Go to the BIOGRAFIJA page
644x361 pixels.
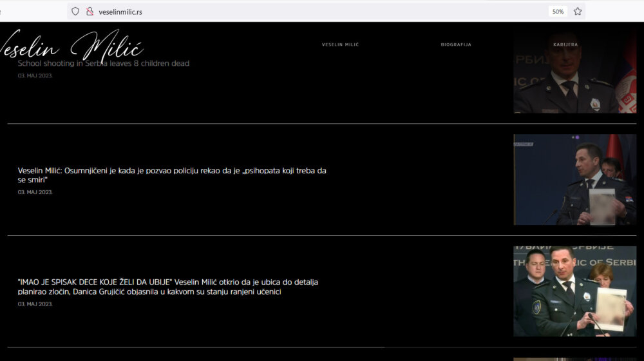[456, 44]
